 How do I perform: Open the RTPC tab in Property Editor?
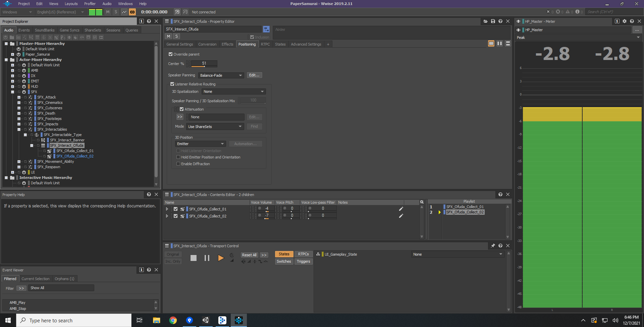coord(265,44)
